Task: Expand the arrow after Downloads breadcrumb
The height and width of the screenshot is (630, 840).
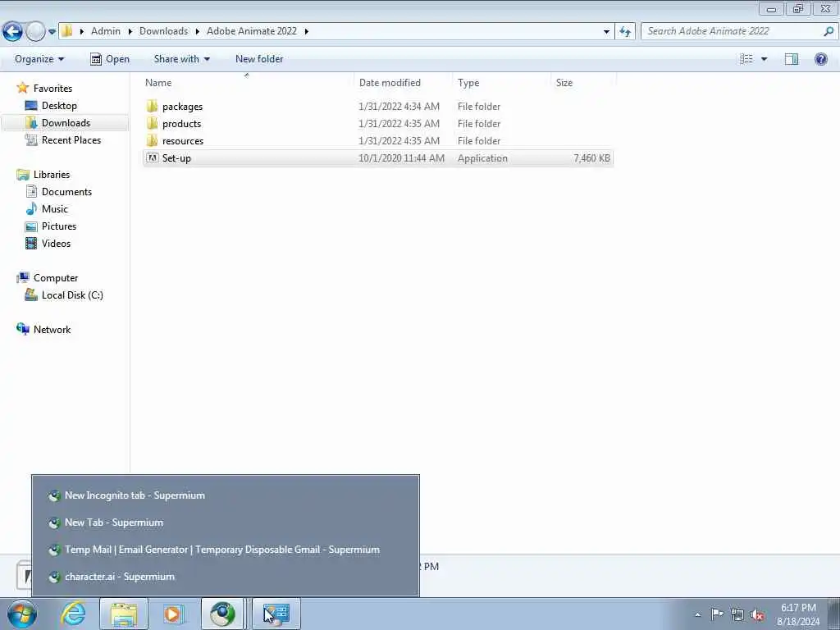Action: (197, 32)
